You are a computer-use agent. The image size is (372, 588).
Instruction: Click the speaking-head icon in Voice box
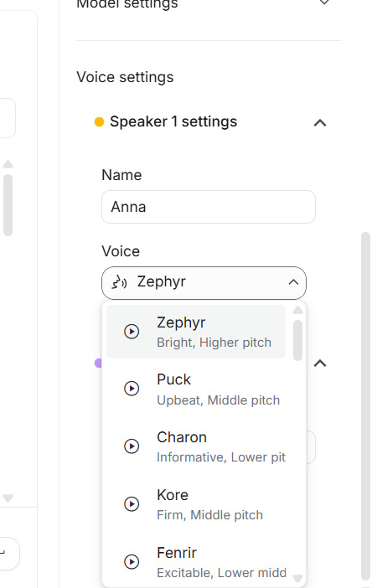[x=119, y=282]
